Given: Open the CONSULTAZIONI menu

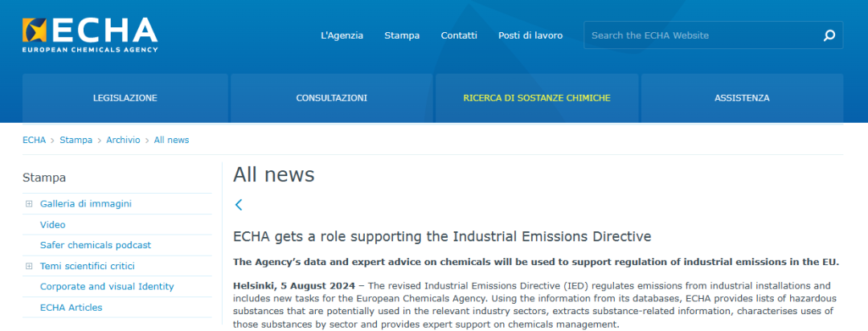Looking at the screenshot, I should click(x=331, y=98).
